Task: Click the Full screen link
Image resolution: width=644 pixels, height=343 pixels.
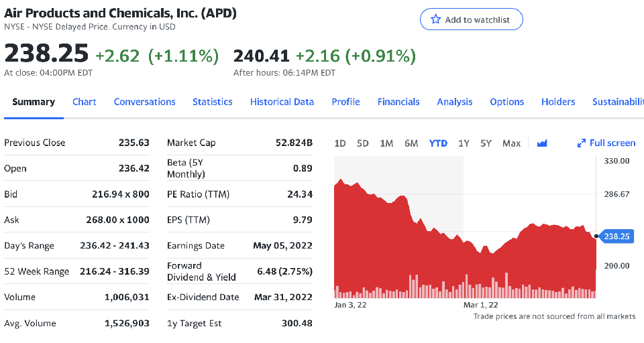Action: pos(612,143)
